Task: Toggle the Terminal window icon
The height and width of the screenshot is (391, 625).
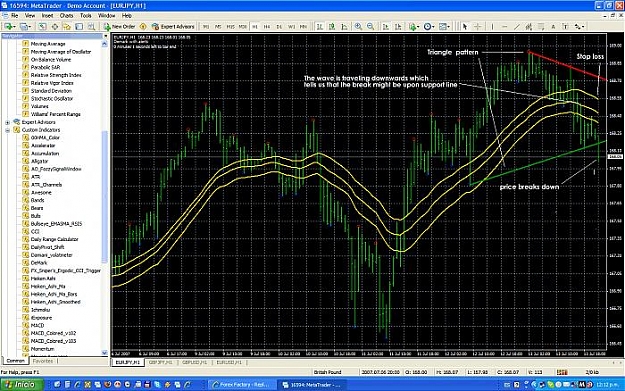Action: click(x=79, y=26)
